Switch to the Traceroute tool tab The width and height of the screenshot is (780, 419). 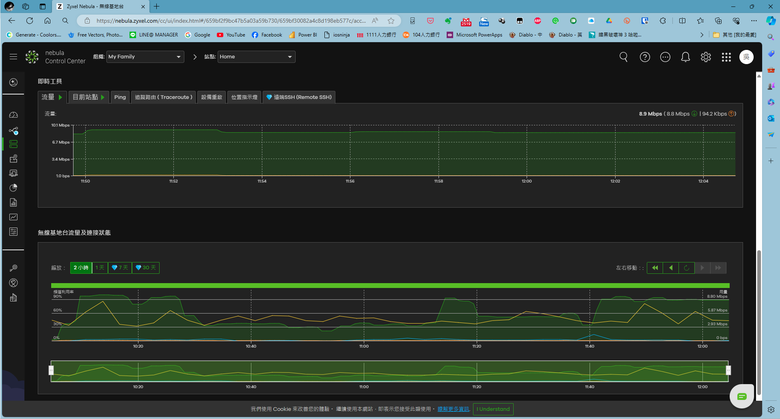(163, 97)
